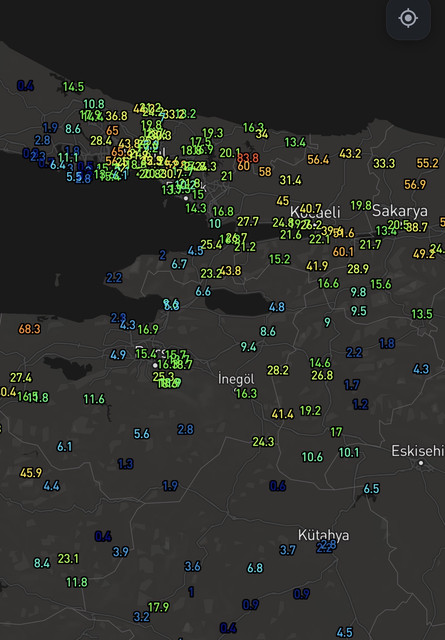Tap the 26.8 value
The height and width of the screenshot is (640, 445).
[323, 375]
